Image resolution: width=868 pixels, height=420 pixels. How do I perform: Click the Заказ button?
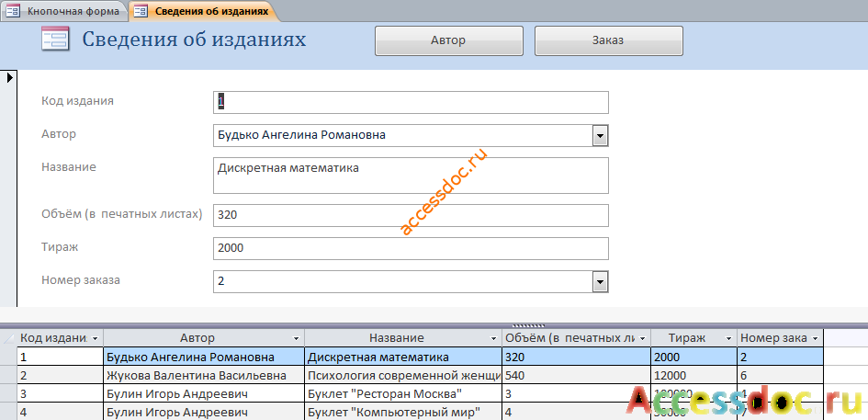coord(608,40)
